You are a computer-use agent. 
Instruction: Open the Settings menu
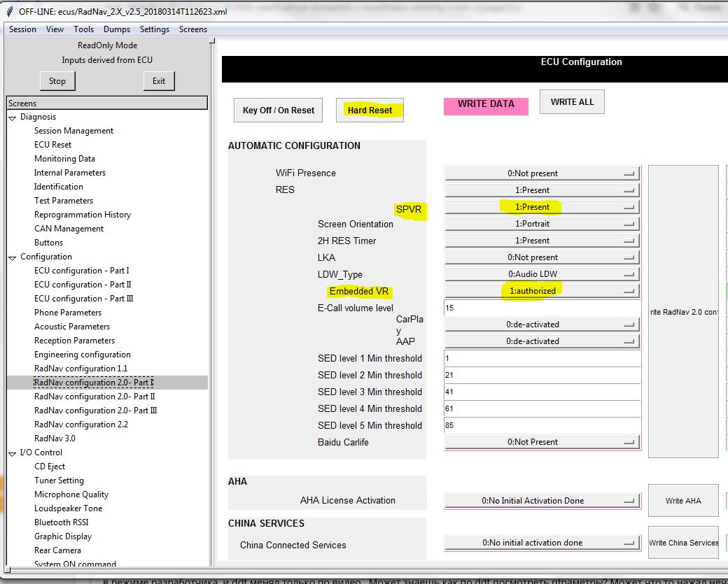coord(155,29)
